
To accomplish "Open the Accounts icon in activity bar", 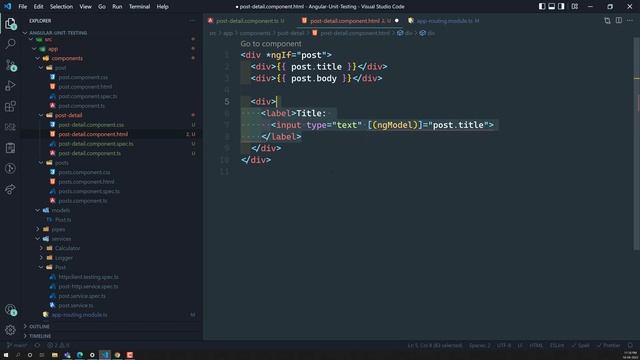I will tap(11, 310).
